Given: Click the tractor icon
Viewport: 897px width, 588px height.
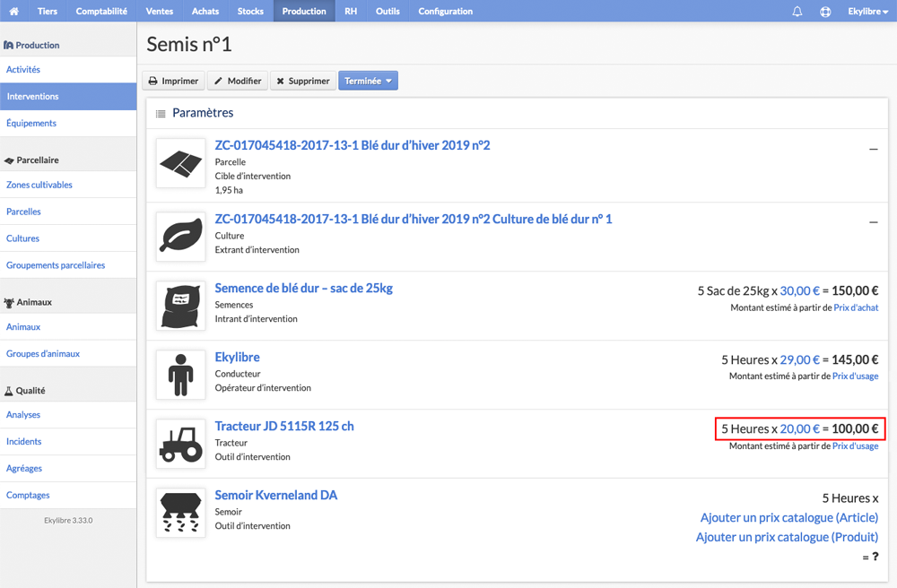Looking at the screenshot, I should [181, 444].
